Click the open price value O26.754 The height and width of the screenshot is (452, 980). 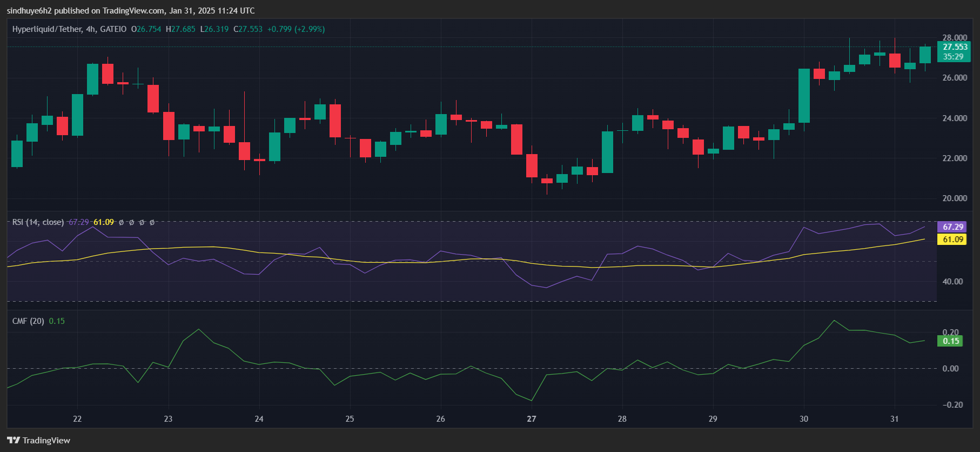click(x=146, y=29)
